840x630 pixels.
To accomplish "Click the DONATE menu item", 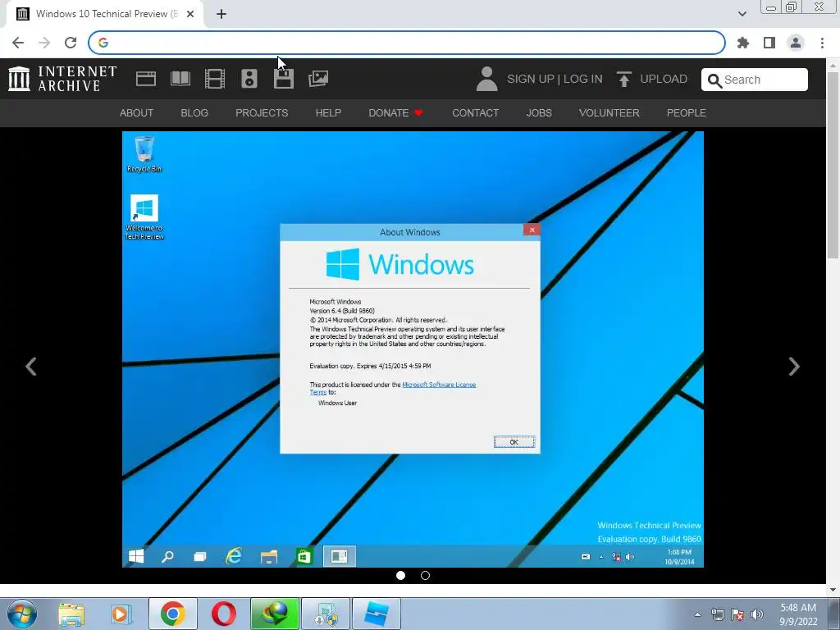I will pos(396,113).
